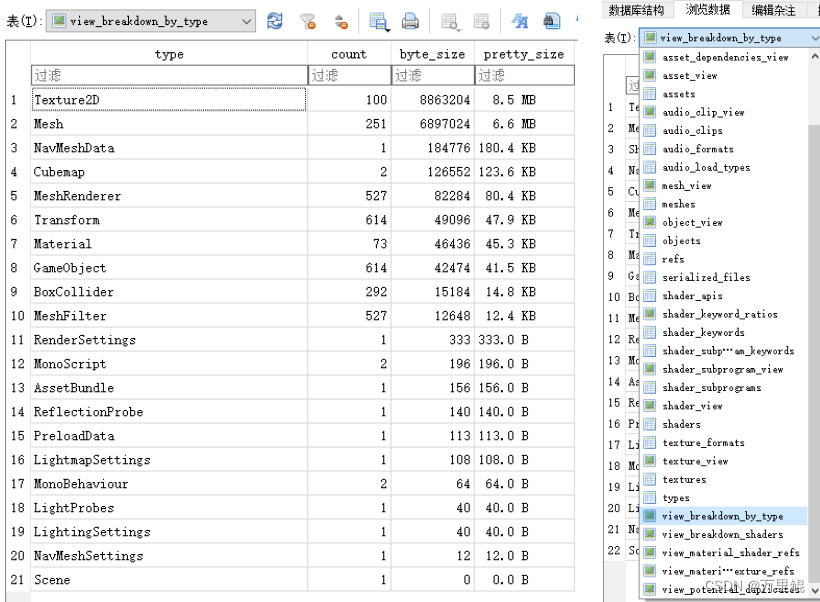Delete the record via the table-minus icon
Screen dimensions: 820x602
pyautogui.click(x=481, y=21)
